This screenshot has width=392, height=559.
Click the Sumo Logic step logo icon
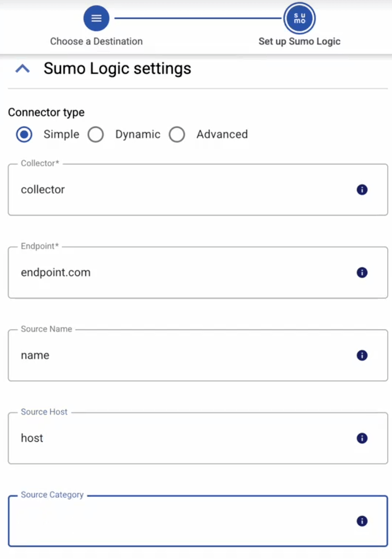(x=299, y=18)
